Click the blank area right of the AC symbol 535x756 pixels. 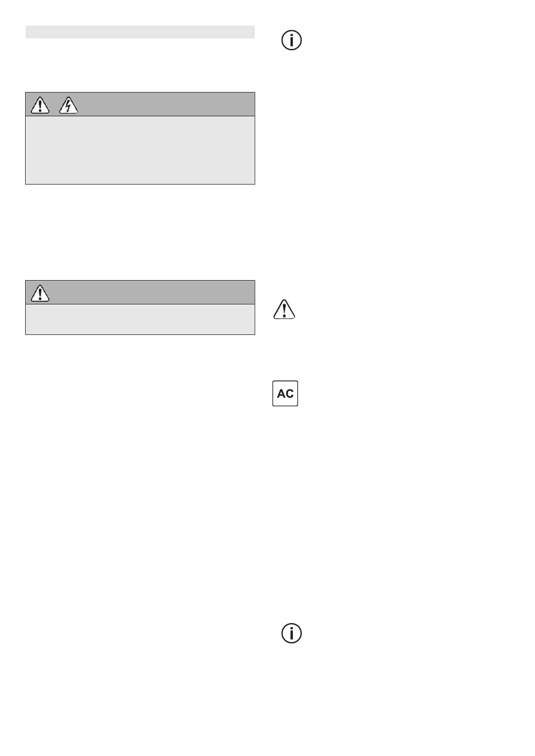pyautogui.click(x=404, y=394)
